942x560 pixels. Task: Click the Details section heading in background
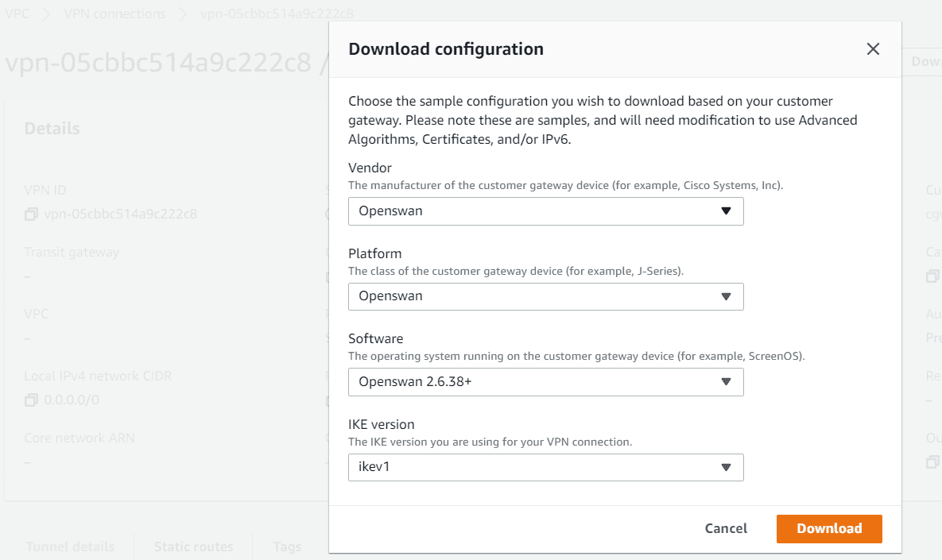tap(52, 129)
